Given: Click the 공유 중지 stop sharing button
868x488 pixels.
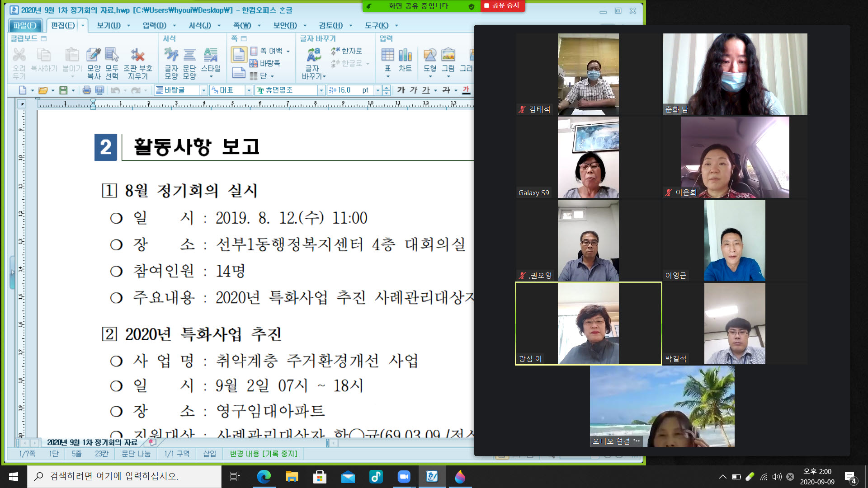Looking at the screenshot, I should coord(502,6).
